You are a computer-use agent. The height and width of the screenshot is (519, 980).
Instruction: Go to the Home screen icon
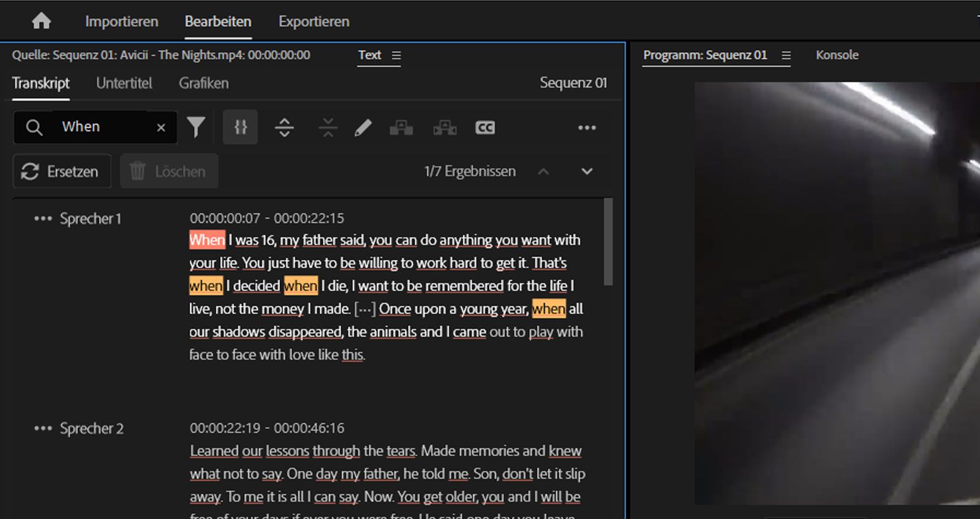[41, 21]
